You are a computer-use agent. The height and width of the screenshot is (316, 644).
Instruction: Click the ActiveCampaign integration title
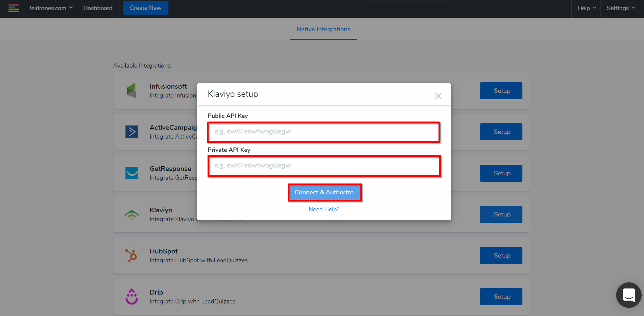pos(173,127)
